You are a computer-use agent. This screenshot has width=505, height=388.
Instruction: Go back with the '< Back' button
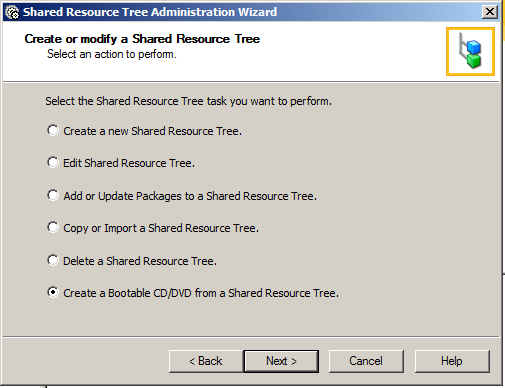click(206, 361)
